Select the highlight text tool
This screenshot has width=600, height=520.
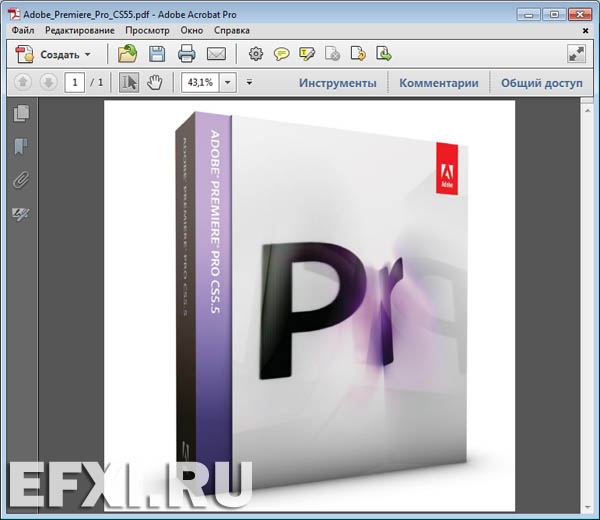click(x=307, y=54)
